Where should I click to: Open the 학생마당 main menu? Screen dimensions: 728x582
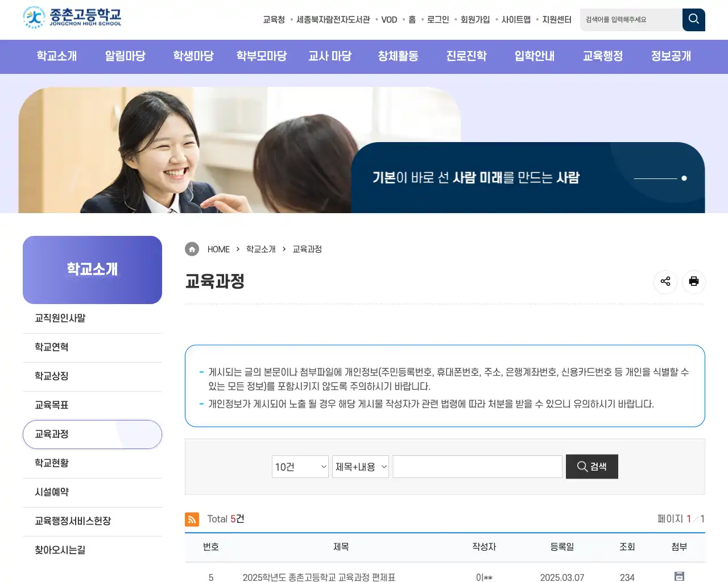pyautogui.click(x=193, y=56)
